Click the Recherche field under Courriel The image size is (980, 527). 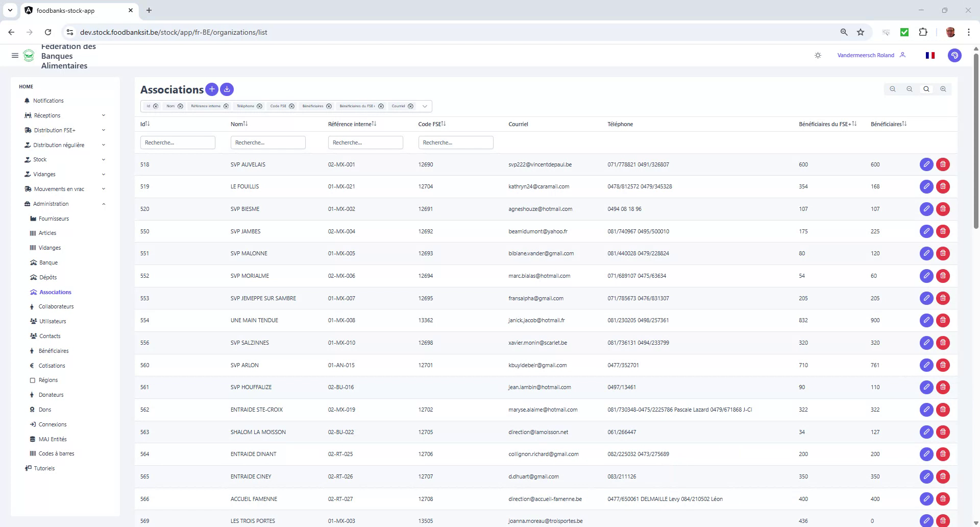456,142
